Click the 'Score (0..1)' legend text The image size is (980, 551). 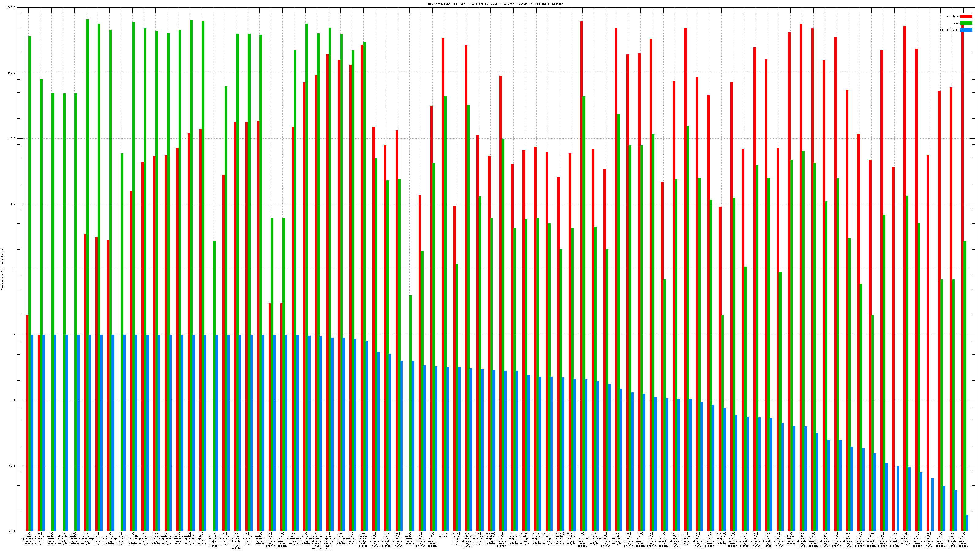[949, 30]
